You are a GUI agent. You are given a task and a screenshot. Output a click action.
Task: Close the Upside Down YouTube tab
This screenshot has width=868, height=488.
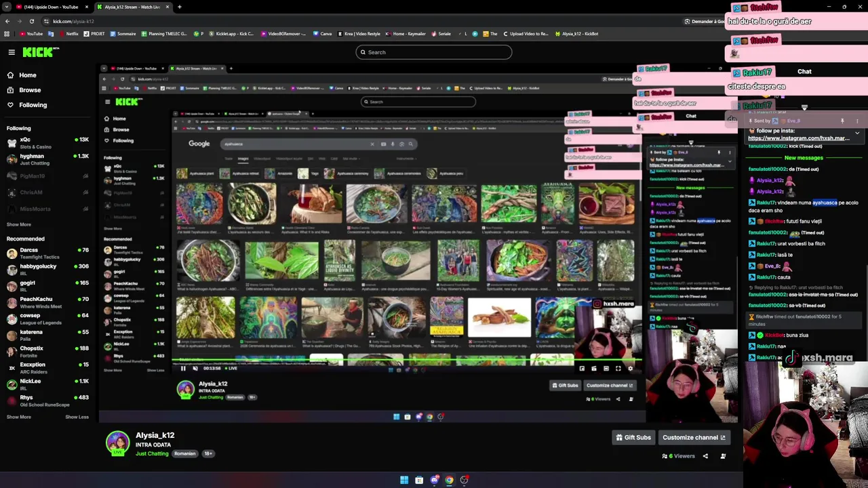tap(87, 7)
